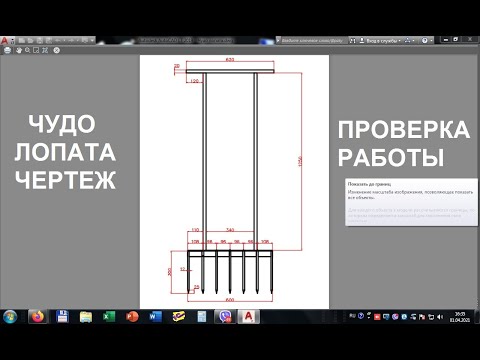
Task: Open the floppy-disk app on the taskbar
Action: tap(62, 317)
